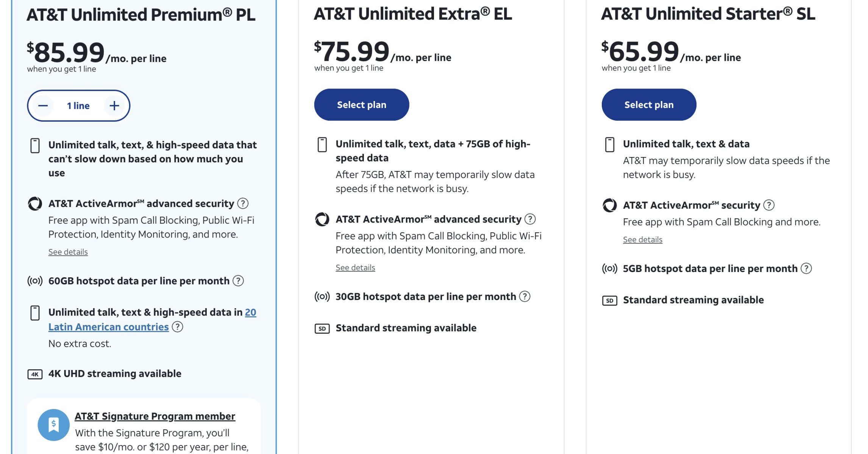The width and height of the screenshot is (868, 454).
Task: Click help icon next to 30GB hotspot data
Action: [525, 297]
